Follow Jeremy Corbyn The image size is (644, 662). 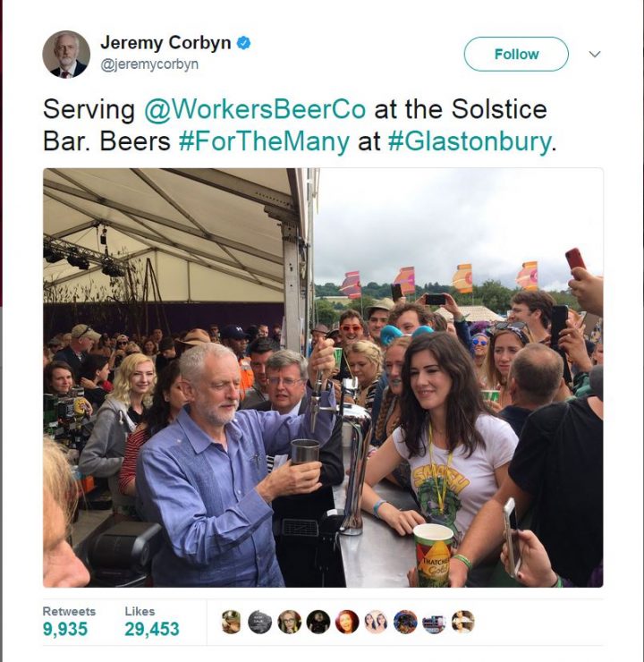coord(516,54)
